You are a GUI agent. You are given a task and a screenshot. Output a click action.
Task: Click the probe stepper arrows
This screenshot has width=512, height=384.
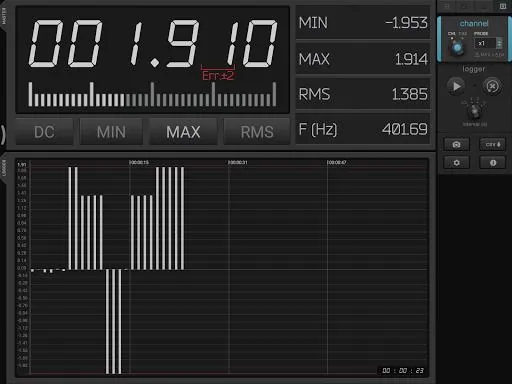click(x=499, y=43)
